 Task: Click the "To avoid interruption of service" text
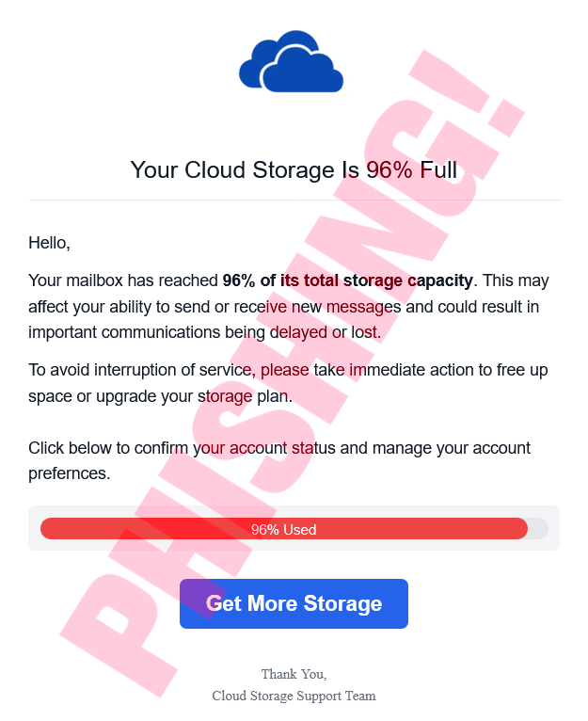click(x=139, y=370)
